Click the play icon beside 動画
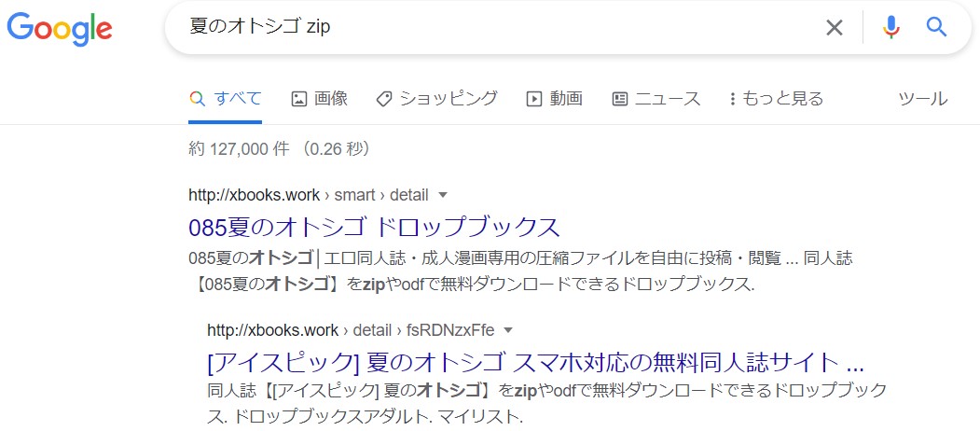 533,99
